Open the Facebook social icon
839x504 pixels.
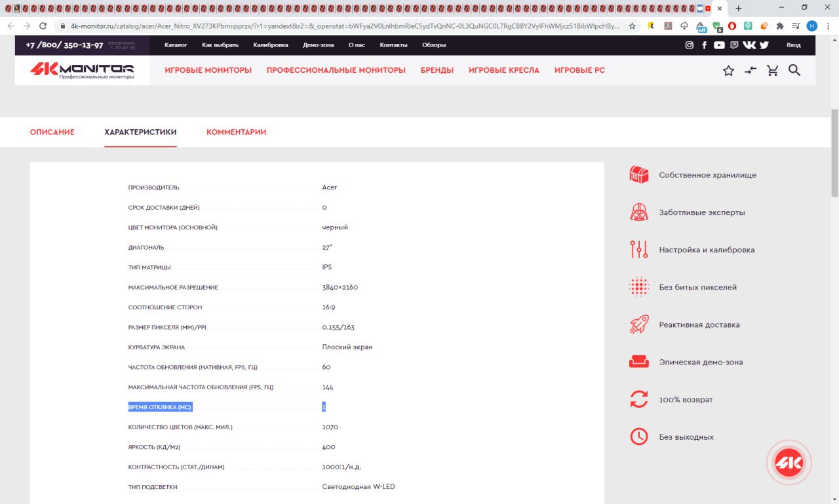click(705, 45)
